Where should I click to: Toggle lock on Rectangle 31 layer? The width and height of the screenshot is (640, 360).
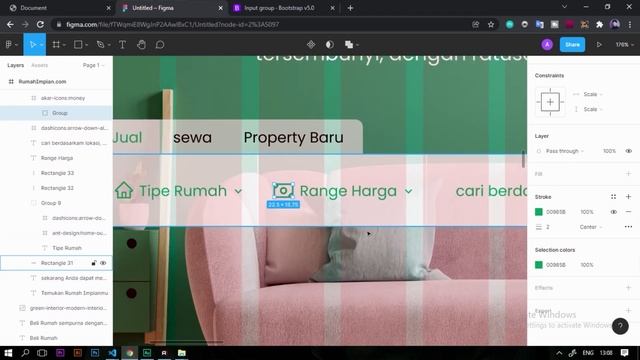coord(94,263)
